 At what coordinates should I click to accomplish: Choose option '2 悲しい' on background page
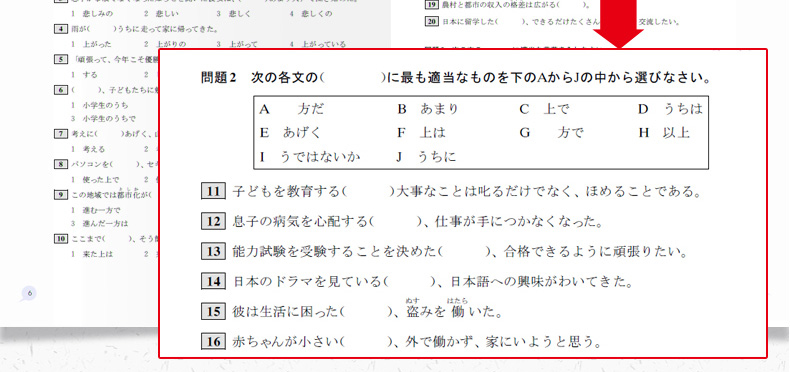(161, 14)
